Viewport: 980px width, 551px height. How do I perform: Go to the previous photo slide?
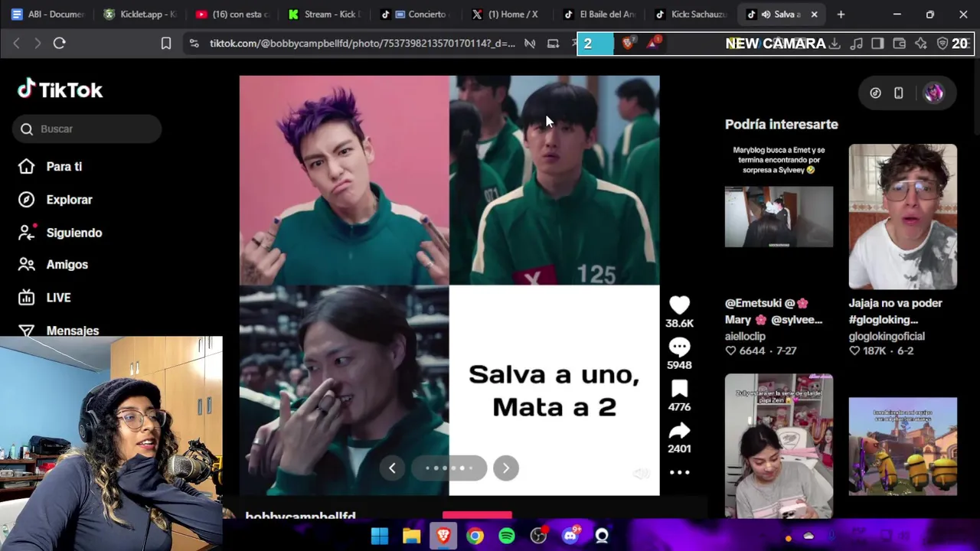tap(392, 468)
